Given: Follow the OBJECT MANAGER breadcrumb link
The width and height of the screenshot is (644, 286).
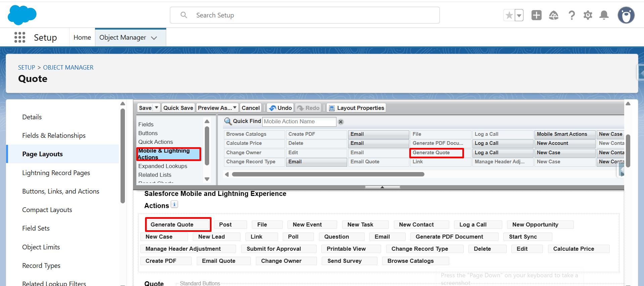Looking at the screenshot, I should [68, 68].
